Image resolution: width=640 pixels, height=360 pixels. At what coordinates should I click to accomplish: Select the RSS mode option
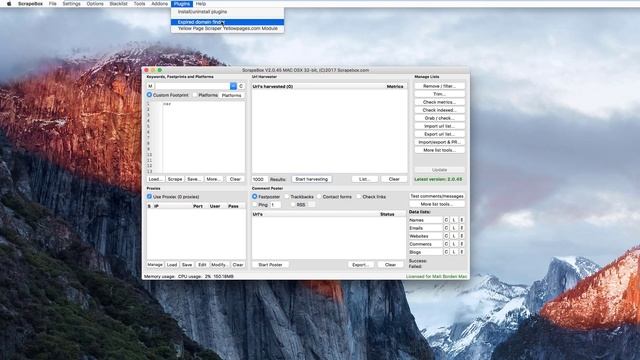pyautogui.click(x=293, y=204)
